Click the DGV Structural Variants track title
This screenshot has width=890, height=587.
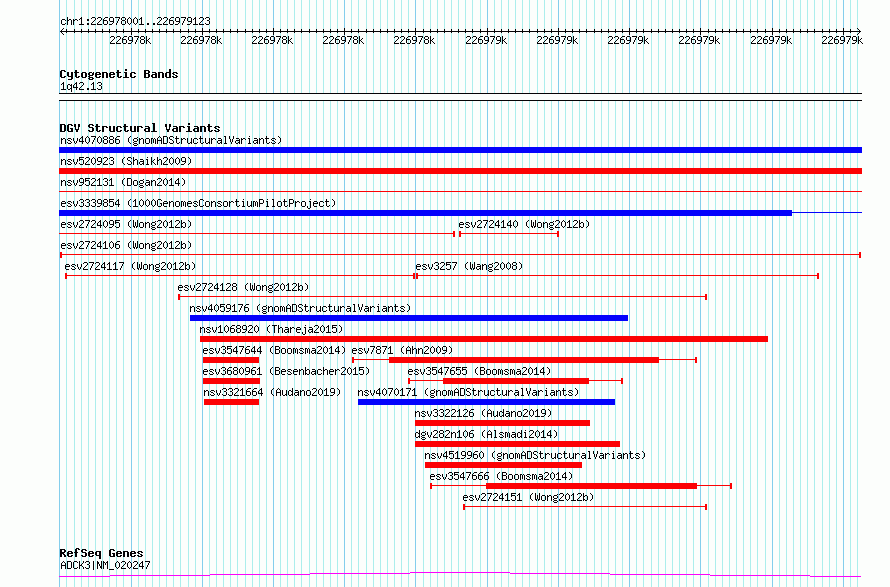pyautogui.click(x=140, y=128)
